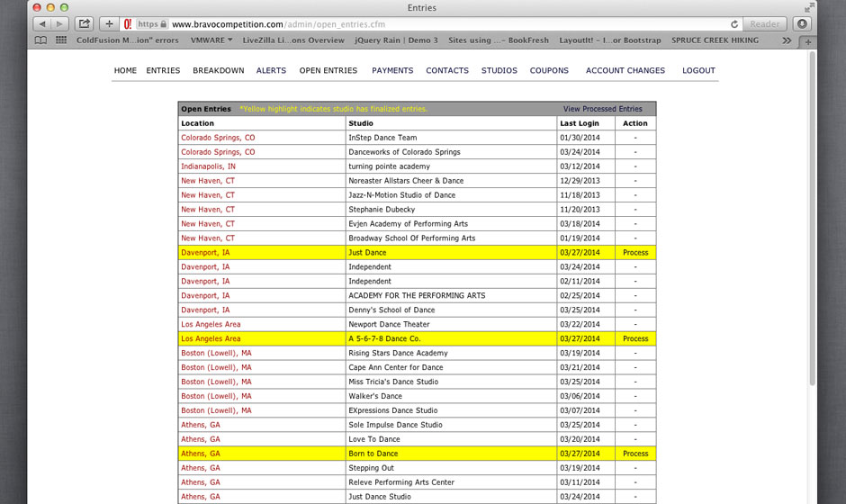Screen dimensions: 846x504
Task: Select OPEN ENTRIES in the navigation
Action: pyautogui.click(x=328, y=71)
